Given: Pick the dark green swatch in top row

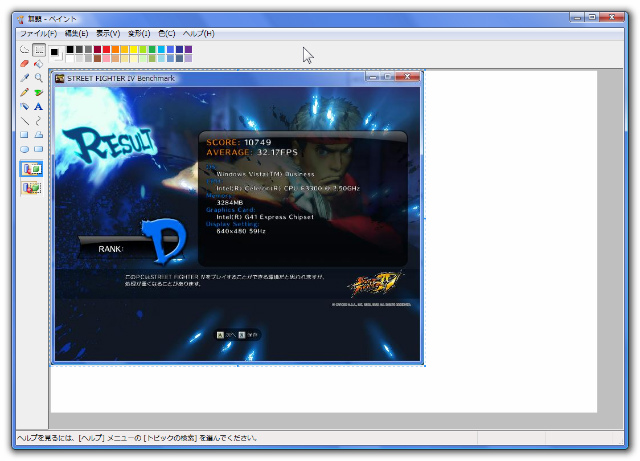Looking at the screenshot, I should (152, 50).
